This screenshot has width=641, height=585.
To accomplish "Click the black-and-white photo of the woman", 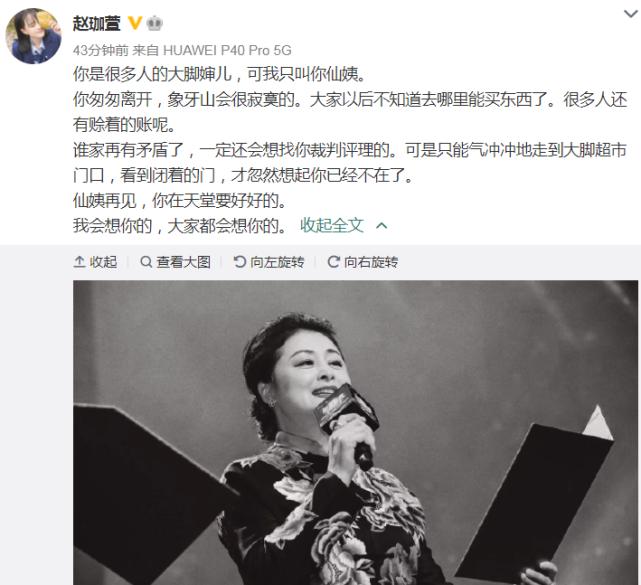I will point(355,433).
